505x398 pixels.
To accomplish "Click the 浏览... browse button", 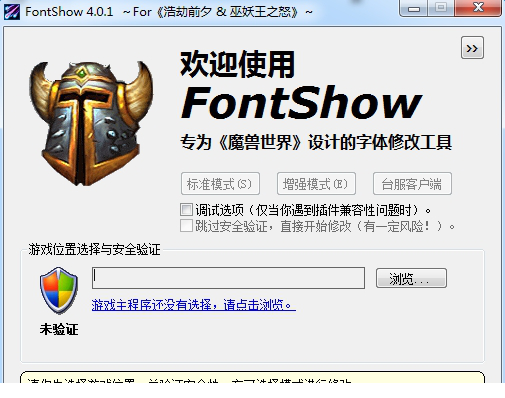I will tap(411, 278).
